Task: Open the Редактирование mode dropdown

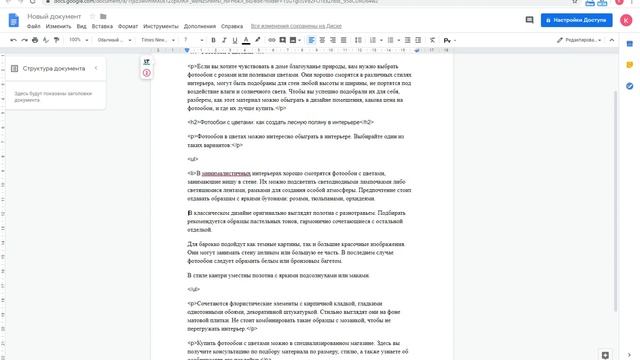Action: tap(579, 40)
